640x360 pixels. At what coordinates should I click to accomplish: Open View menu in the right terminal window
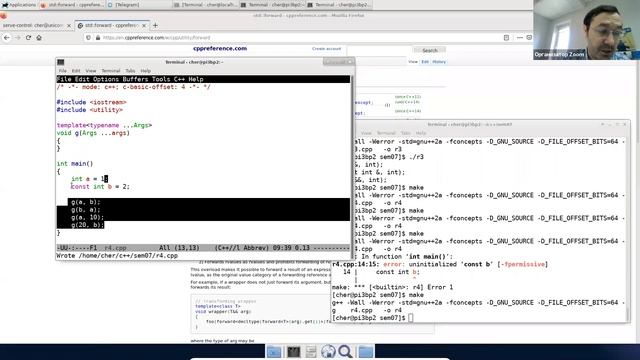click(x=366, y=133)
